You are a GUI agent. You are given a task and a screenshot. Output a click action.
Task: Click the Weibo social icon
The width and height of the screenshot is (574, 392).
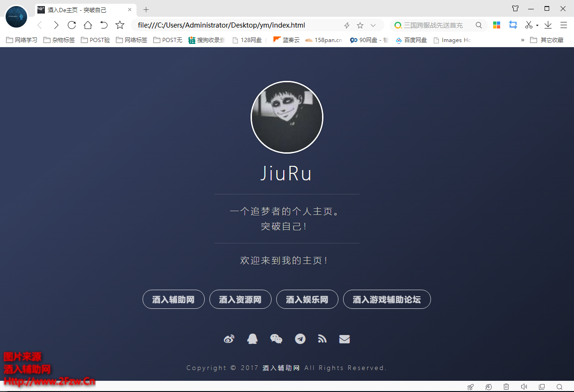coord(229,339)
